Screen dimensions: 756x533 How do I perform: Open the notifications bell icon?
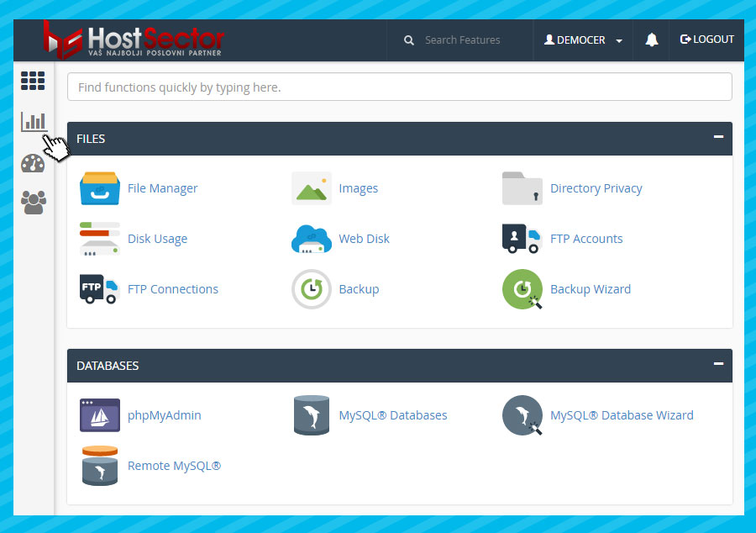652,40
